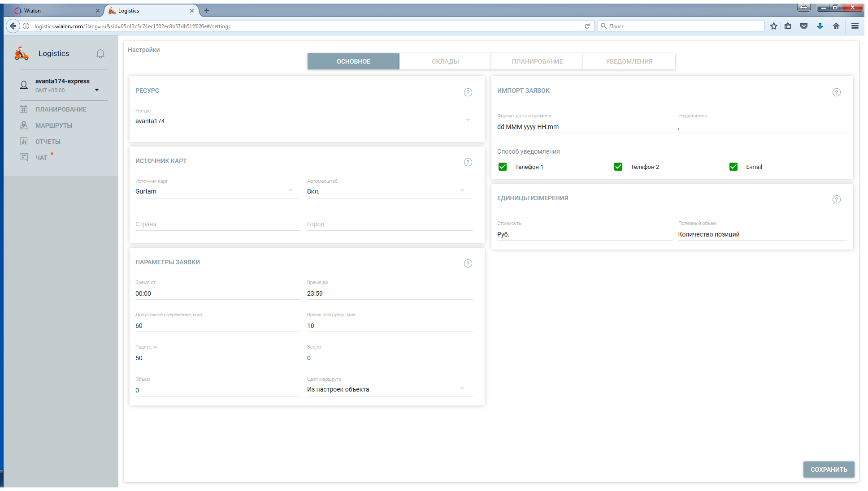This screenshot has height=491, width=868.
Task: Open help for Параметры заявки section
Action: click(468, 263)
